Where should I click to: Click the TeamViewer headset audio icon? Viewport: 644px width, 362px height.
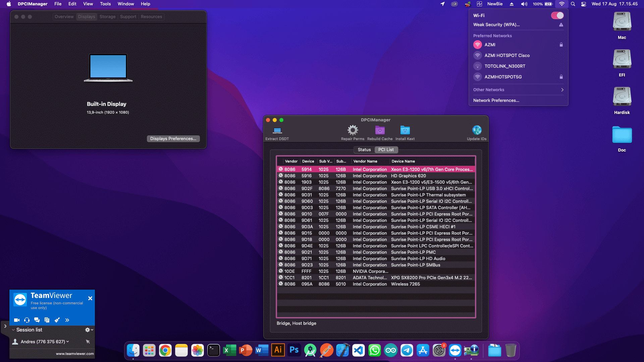pos(27,320)
